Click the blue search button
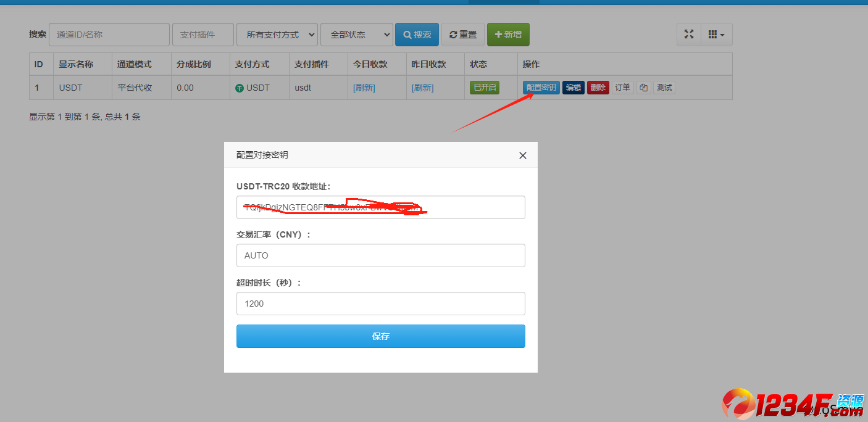This screenshot has height=422, width=868. (x=417, y=35)
